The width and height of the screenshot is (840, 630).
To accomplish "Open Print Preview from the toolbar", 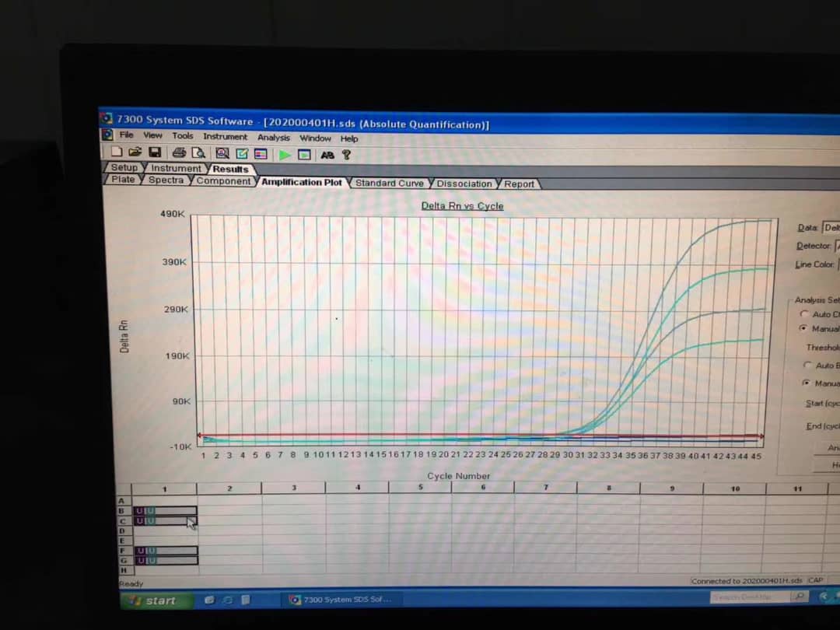I will point(198,154).
